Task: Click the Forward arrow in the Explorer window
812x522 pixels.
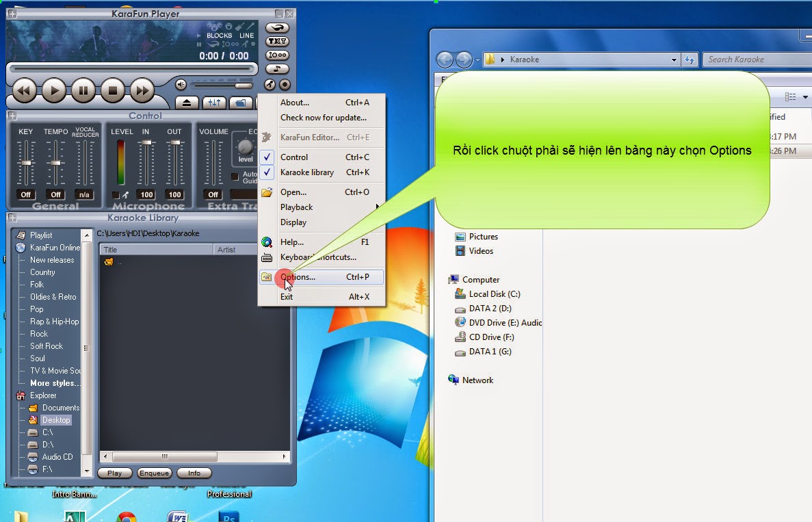Action: pos(464,60)
